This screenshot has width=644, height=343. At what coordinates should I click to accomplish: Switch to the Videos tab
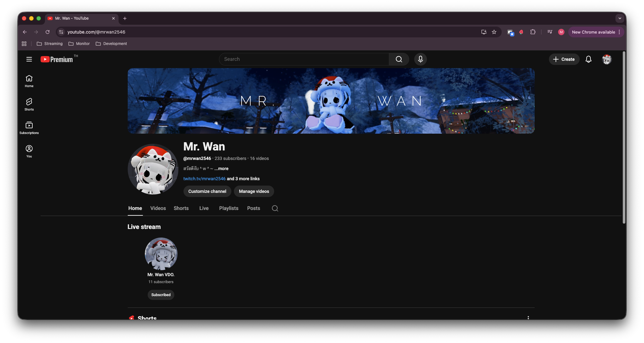[x=158, y=208]
